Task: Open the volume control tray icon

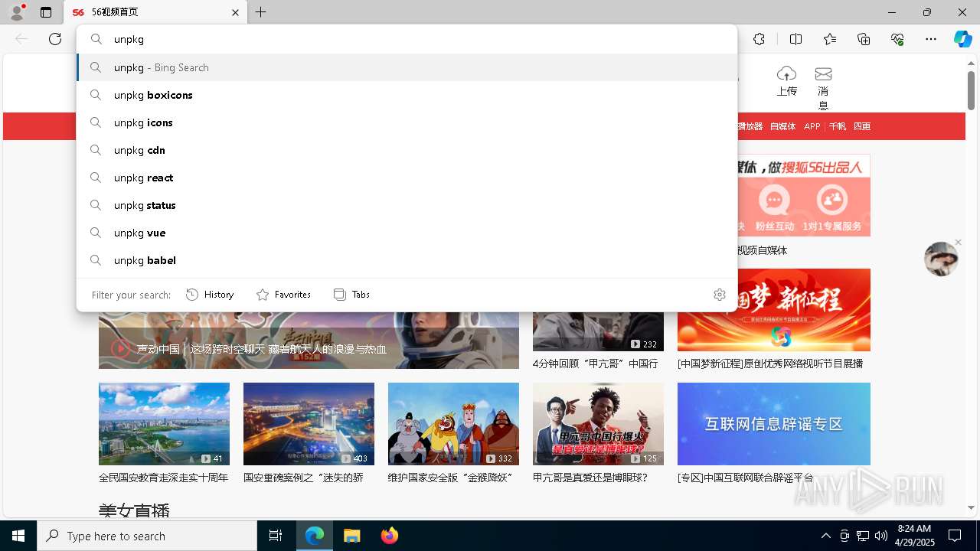Action: click(881, 536)
